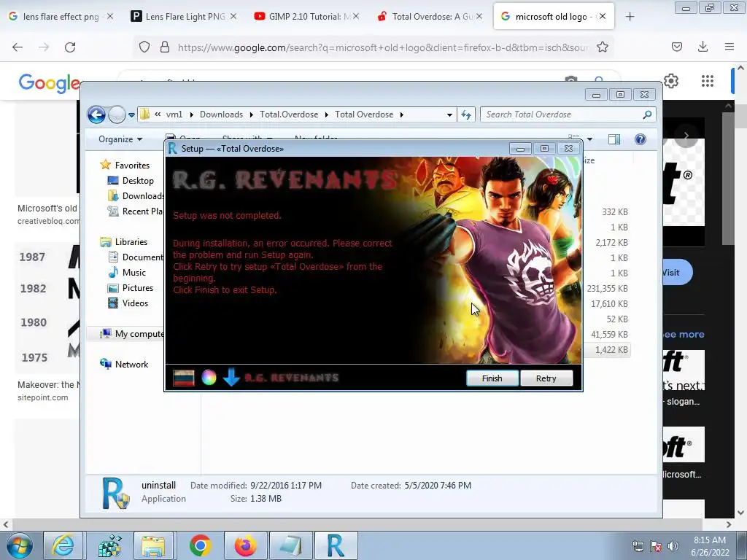Open Music library in Explorer sidebar

[127, 273]
